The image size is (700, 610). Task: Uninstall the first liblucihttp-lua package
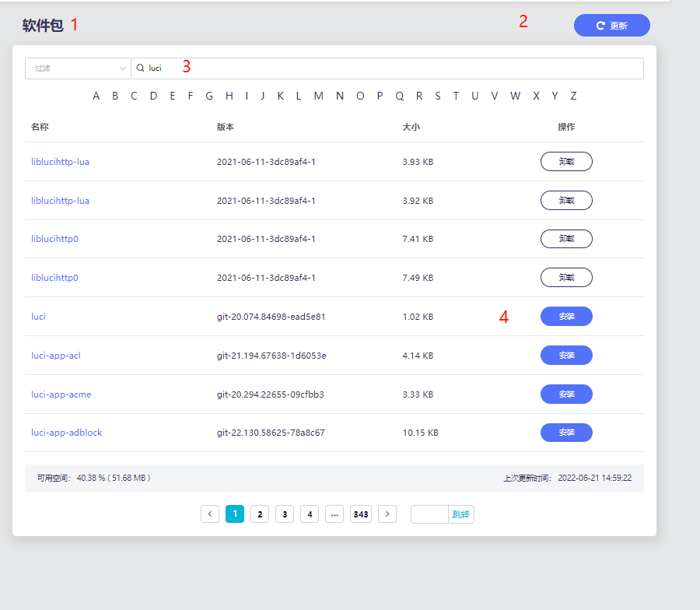point(566,162)
